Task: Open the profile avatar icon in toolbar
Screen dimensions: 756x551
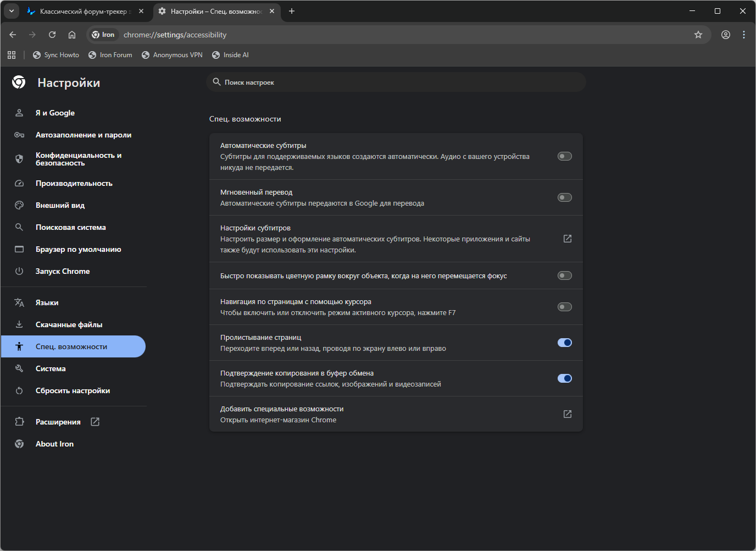Action: coord(726,35)
